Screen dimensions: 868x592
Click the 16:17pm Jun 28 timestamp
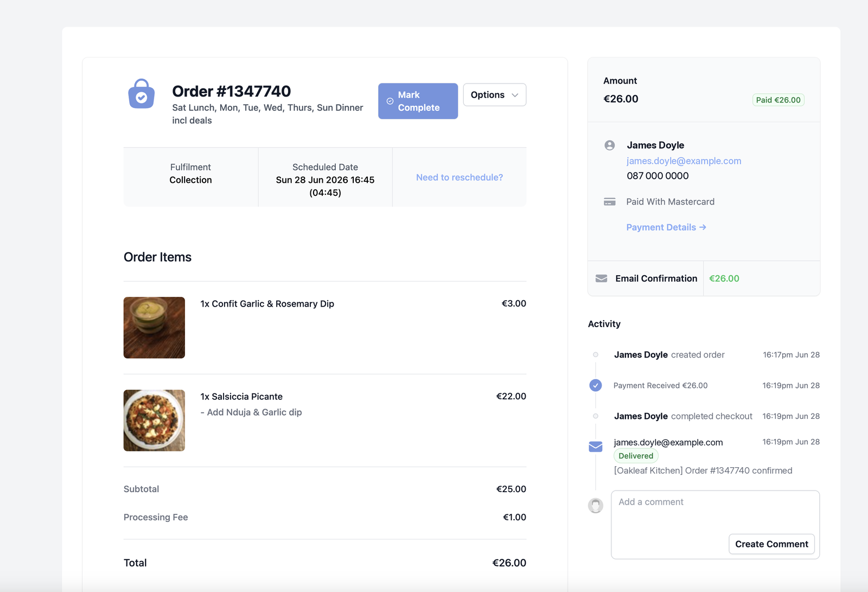[791, 355]
